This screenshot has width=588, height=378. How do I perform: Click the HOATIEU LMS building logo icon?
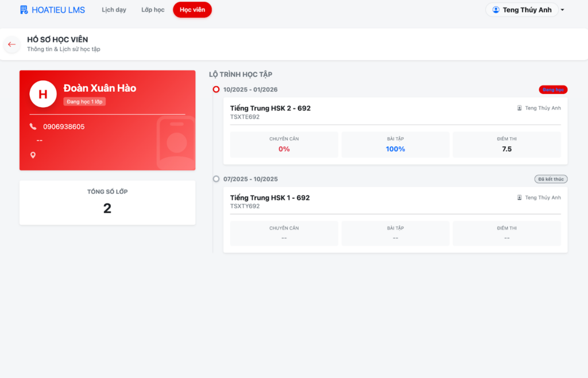point(24,10)
